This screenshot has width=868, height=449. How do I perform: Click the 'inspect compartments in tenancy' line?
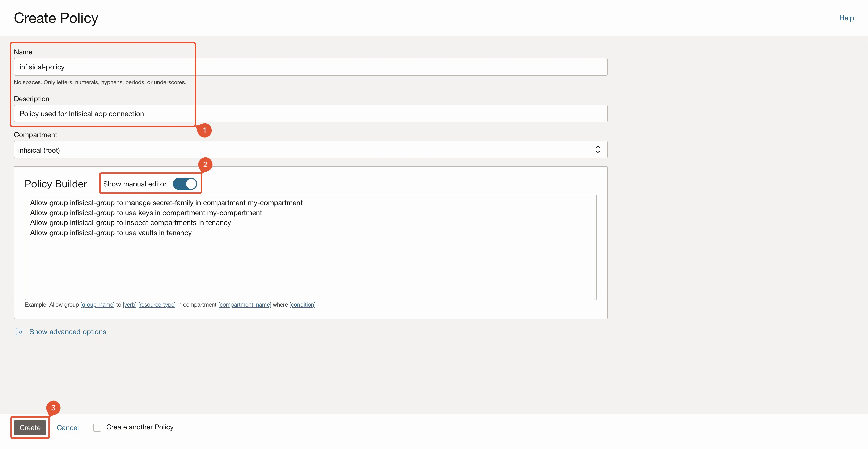point(130,223)
